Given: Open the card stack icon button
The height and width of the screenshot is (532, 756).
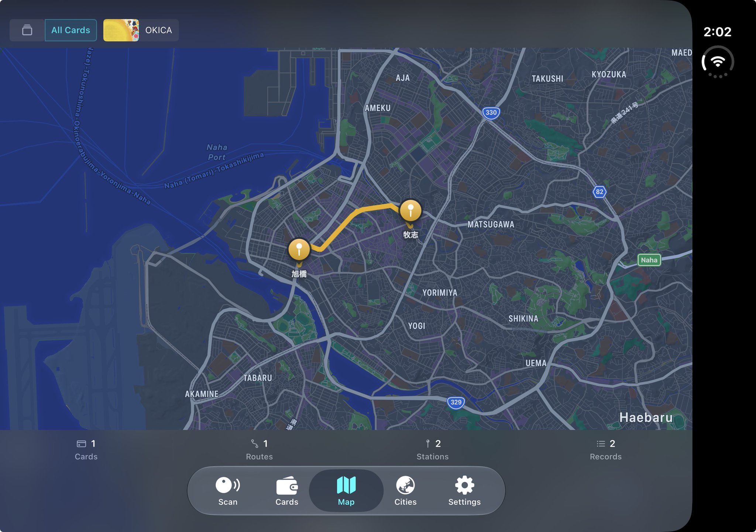Looking at the screenshot, I should pyautogui.click(x=27, y=30).
